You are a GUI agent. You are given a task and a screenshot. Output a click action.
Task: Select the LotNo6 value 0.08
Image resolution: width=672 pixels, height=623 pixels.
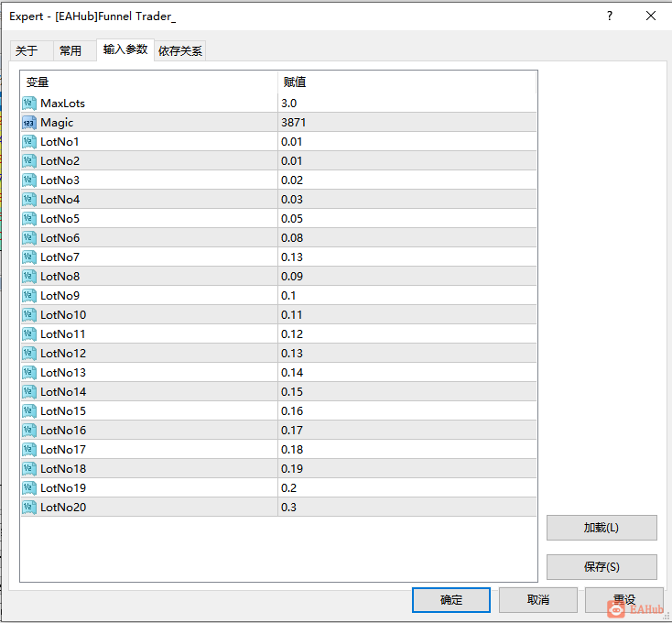click(292, 238)
